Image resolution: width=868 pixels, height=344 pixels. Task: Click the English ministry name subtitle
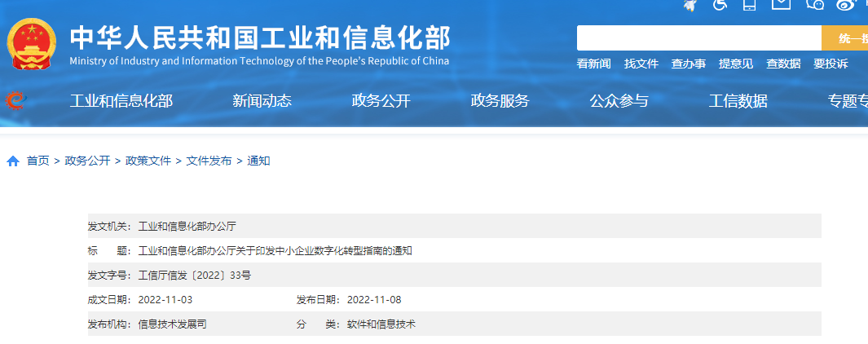pyautogui.click(x=260, y=61)
